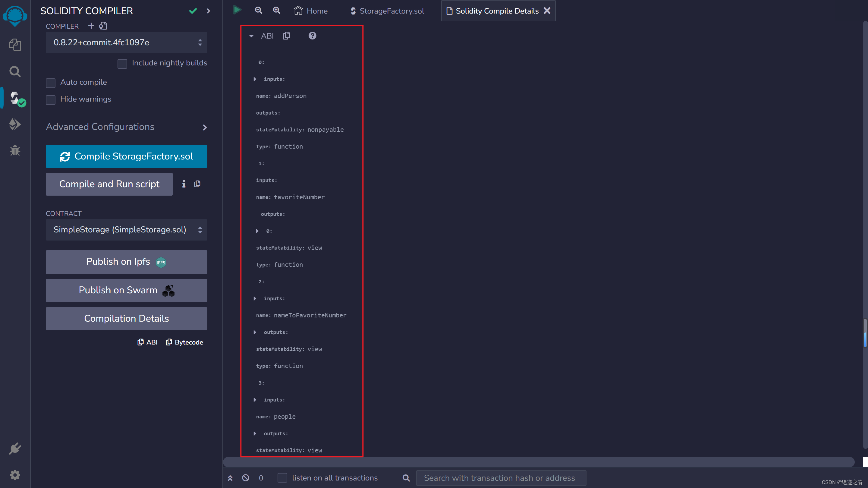Enable Auto compile
868x488 pixels.
[x=51, y=83]
